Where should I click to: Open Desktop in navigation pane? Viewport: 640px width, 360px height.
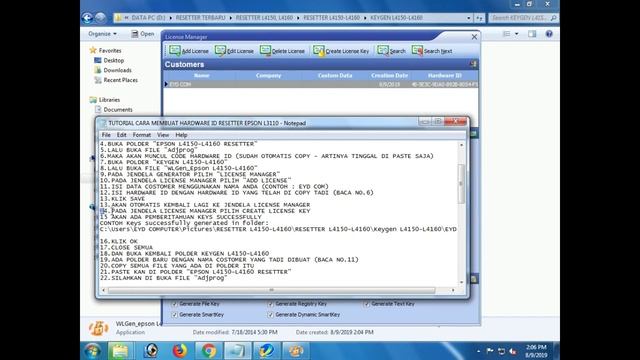[113, 60]
